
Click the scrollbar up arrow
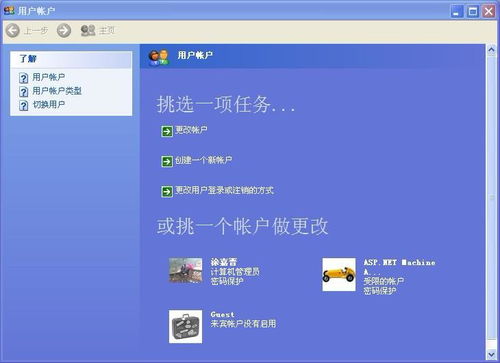pyautogui.click(x=491, y=50)
